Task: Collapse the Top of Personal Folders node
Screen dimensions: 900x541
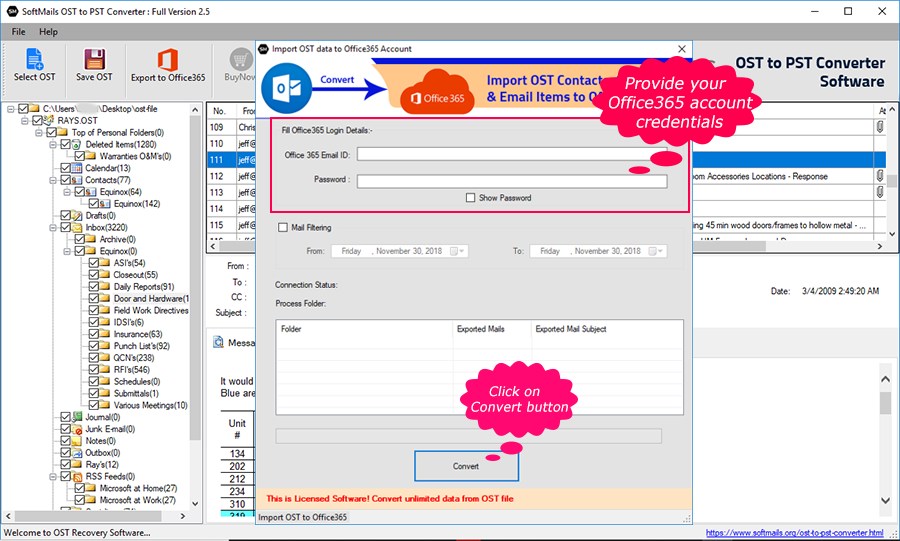Action: (x=39, y=133)
